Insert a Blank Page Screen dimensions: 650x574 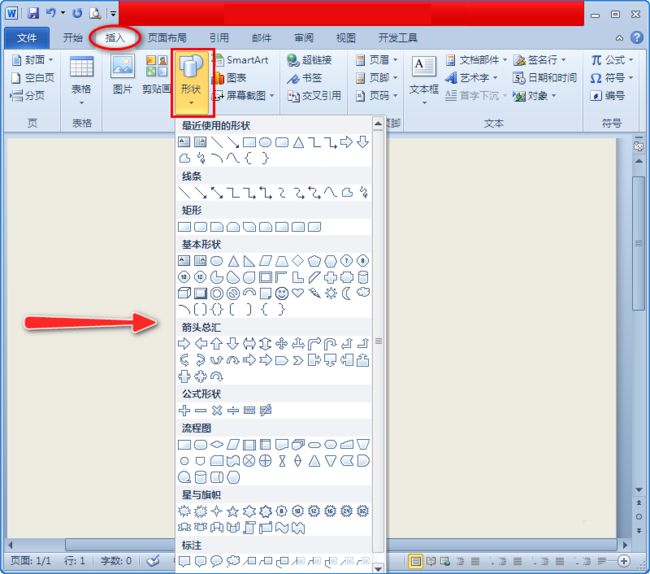33,78
